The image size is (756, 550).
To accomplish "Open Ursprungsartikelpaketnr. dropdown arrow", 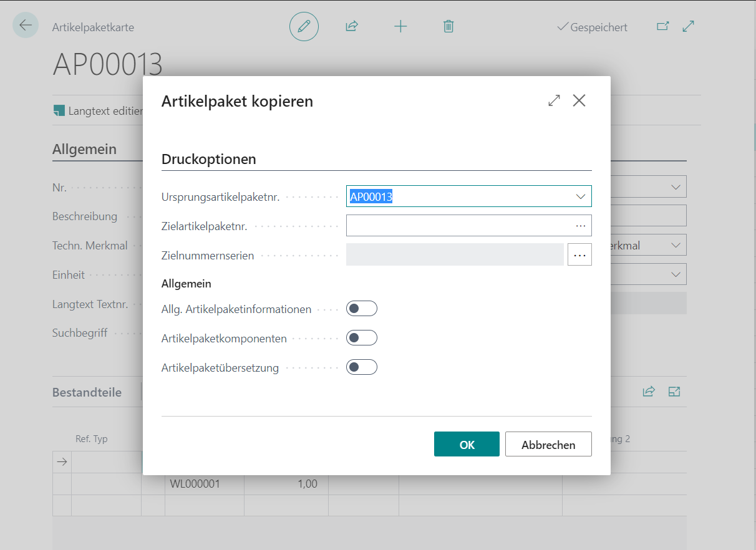I will click(581, 196).
